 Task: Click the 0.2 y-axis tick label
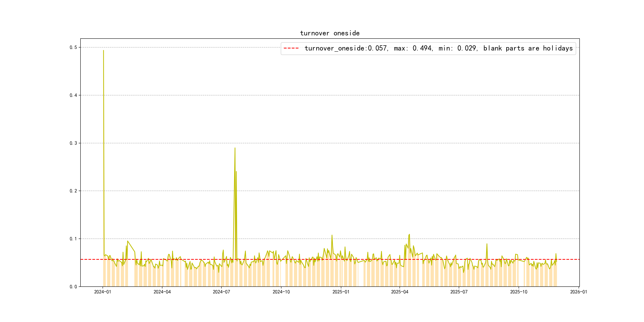[x=73, y=191]
